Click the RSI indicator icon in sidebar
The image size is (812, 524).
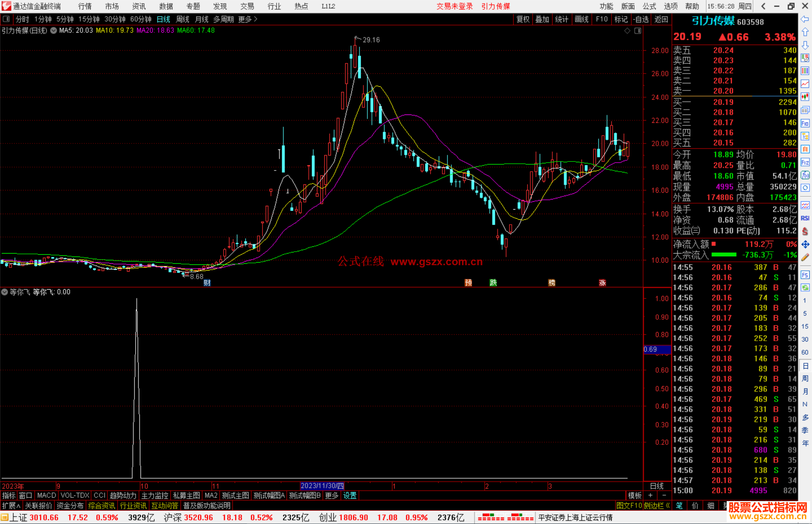pyautogui.click(x=805, y=218)
